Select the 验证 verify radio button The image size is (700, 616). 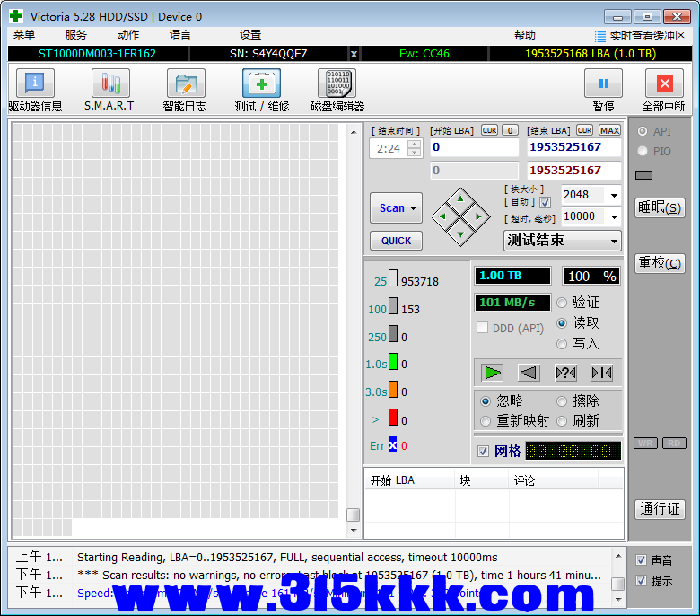563,303
